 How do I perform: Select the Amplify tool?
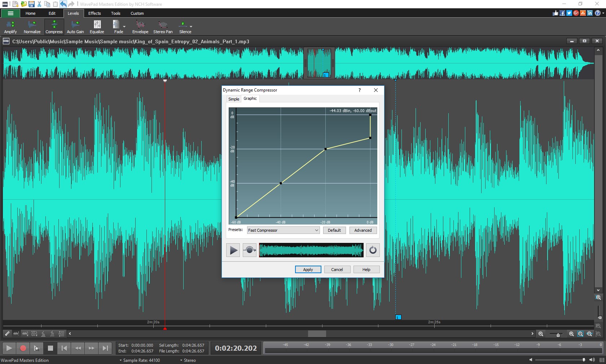click(10, 27)
